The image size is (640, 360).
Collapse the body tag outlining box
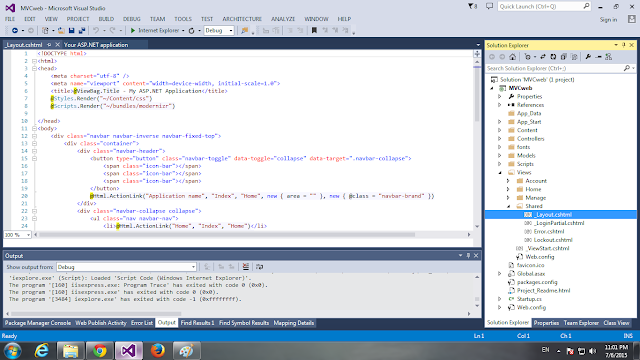[34, 129]
